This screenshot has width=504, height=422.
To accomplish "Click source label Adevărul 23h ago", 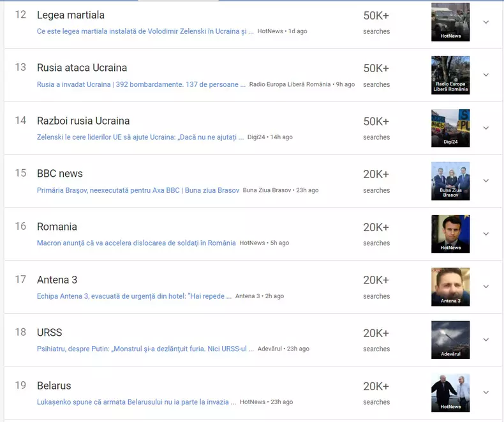I will pyautogui.click(x=283, y=349).
